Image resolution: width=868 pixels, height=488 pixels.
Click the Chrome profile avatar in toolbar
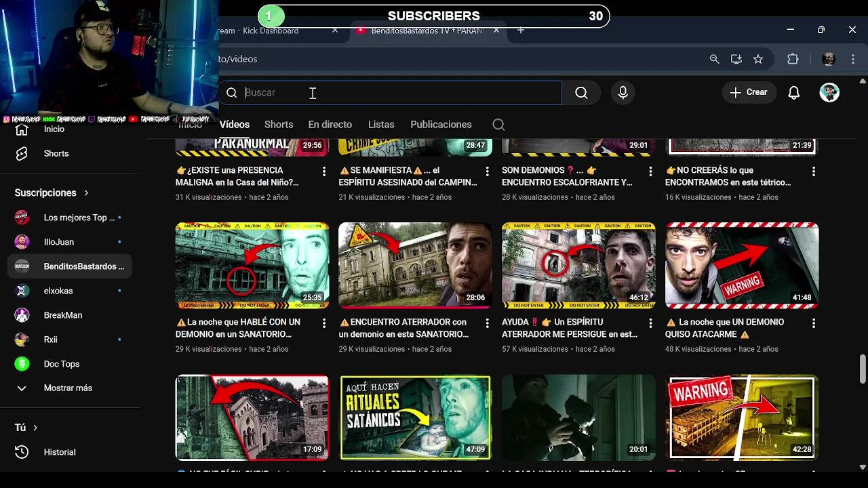pos(829,60)
